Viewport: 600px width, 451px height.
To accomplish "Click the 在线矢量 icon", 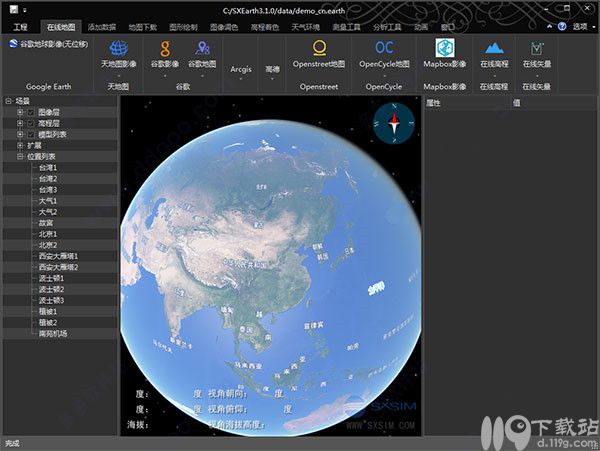I will [537, 48].
